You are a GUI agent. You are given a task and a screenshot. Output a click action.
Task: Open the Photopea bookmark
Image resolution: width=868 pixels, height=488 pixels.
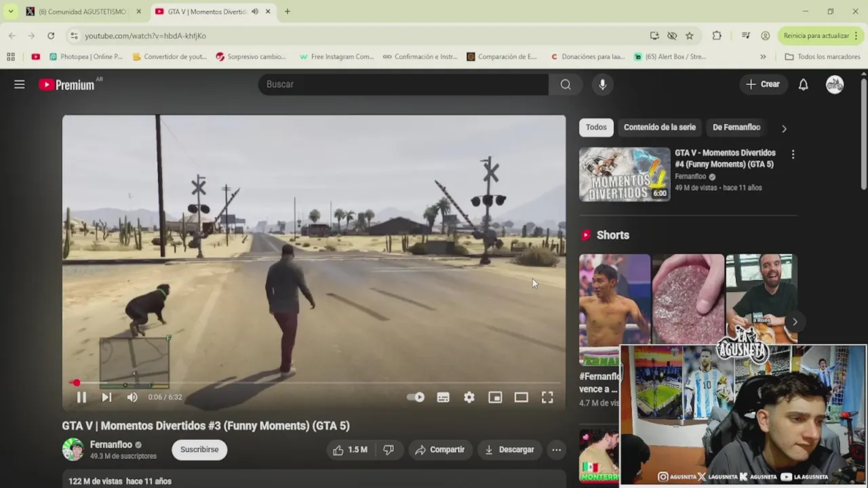[85, 57]
